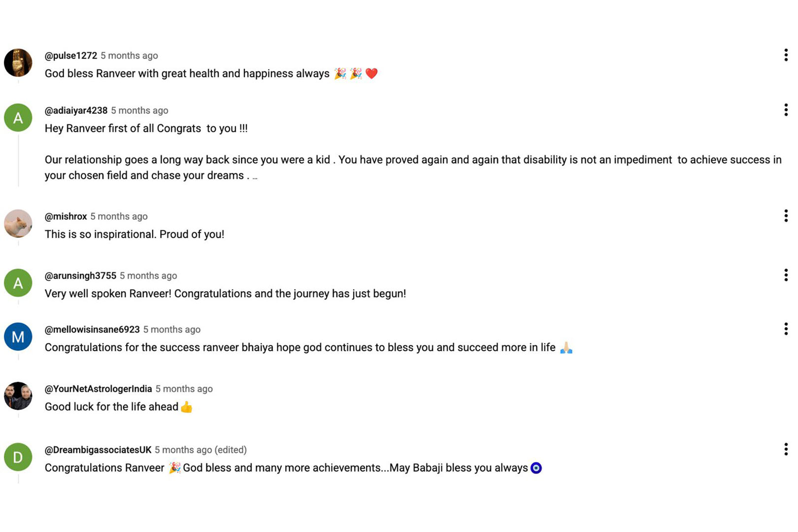Click the cat avatar of @mishrox
798x532 pixels.
coord(18,223)
